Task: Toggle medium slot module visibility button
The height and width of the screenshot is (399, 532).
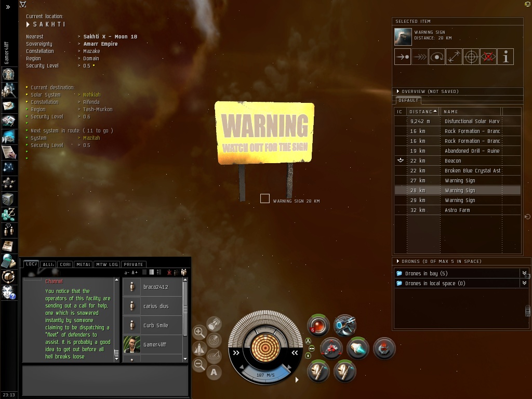Action: [312, 349]
